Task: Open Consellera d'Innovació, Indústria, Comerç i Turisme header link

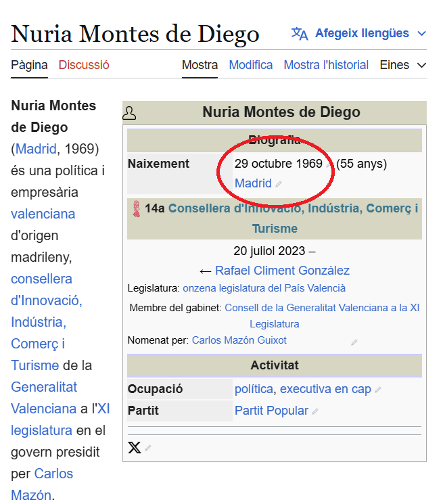Action: (293, 219)
